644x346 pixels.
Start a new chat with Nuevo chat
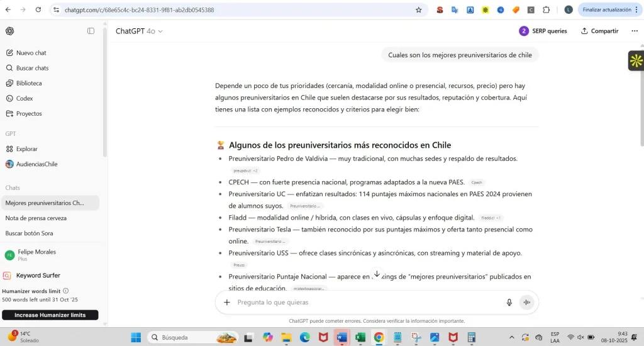pos(31,53)
